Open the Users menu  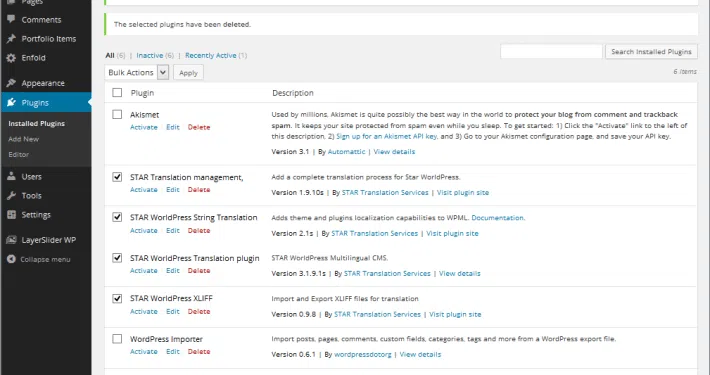[32, 177]
